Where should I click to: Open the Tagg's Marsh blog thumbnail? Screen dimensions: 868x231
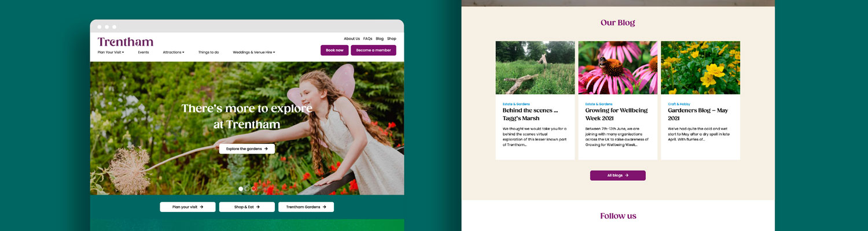point(535,68)
